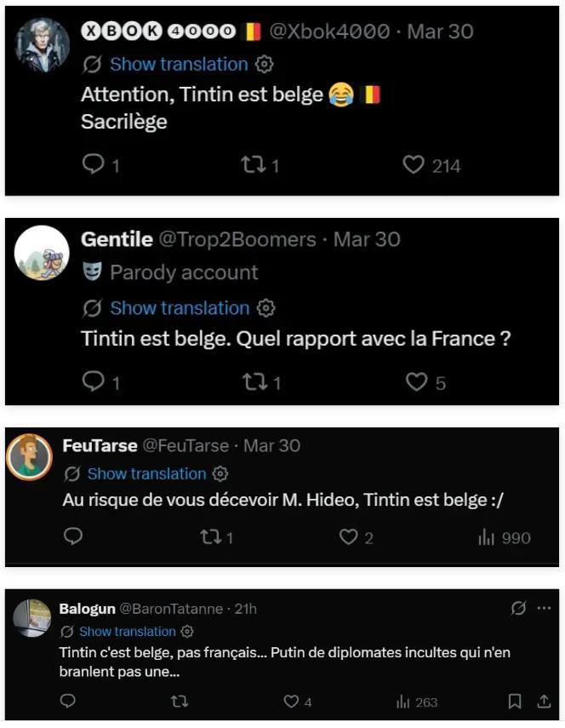This screenshot has height=728, width=565.
Task: Open Xbok4000's profile picture
Action: pyautogui.click(x=43, y=44)
